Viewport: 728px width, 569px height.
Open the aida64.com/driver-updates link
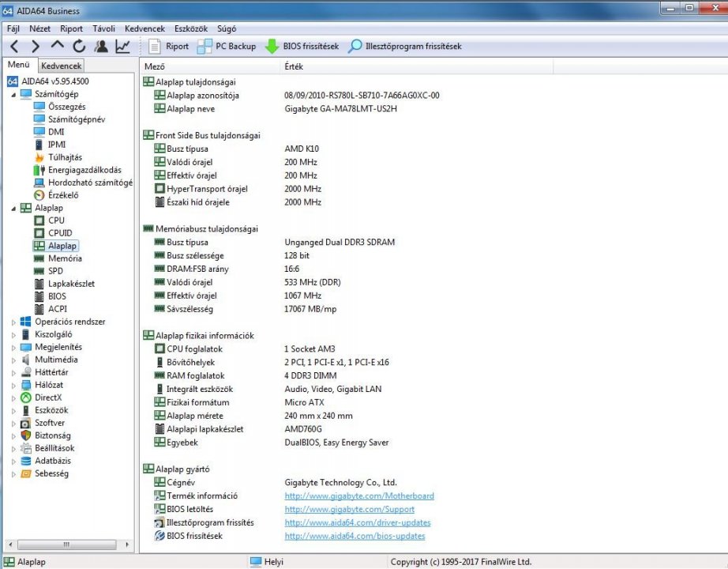[358, 522]
